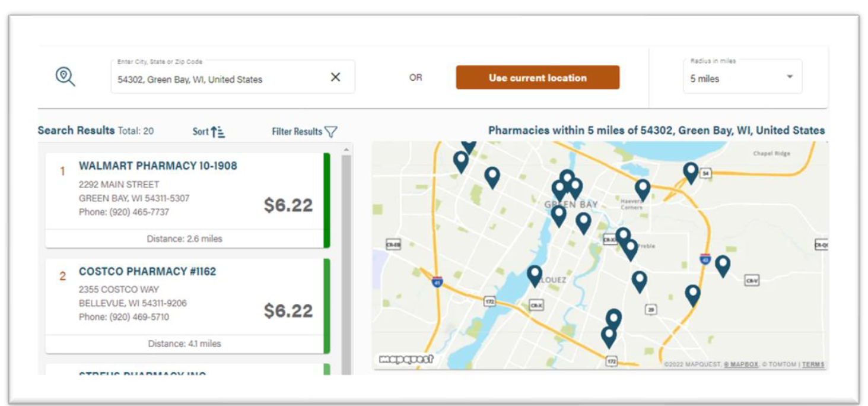Image resolution: width=868 pixels, height=406 pixels.
Task: Click the search results scrollbar
Action: [346, 261]
